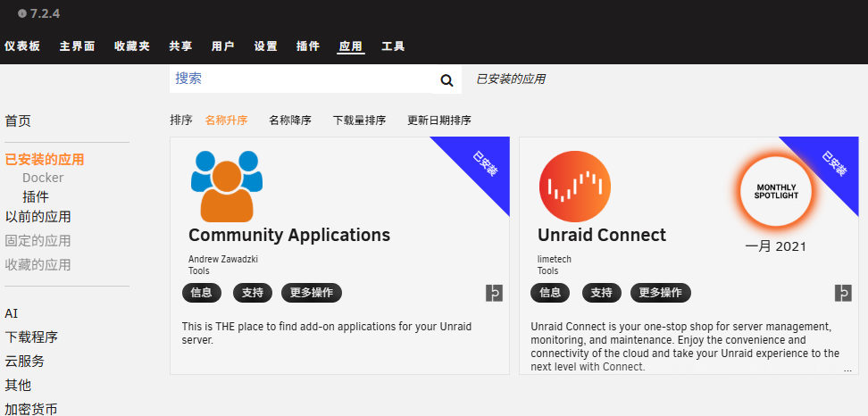Open the 收藏夹 favorites menu

(x=132, y=46)
